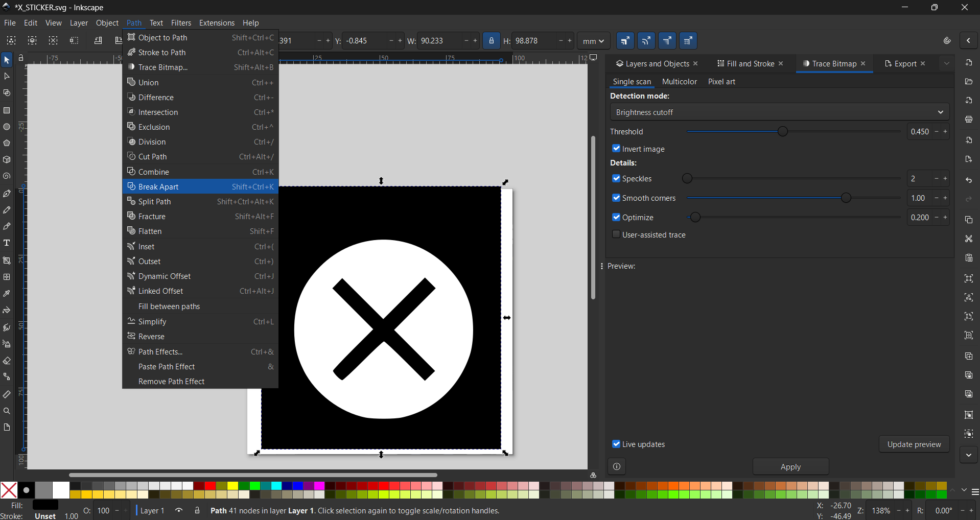Screen dimensions: 980x520
Task: Open the Extensions menu
Action: 217,23
